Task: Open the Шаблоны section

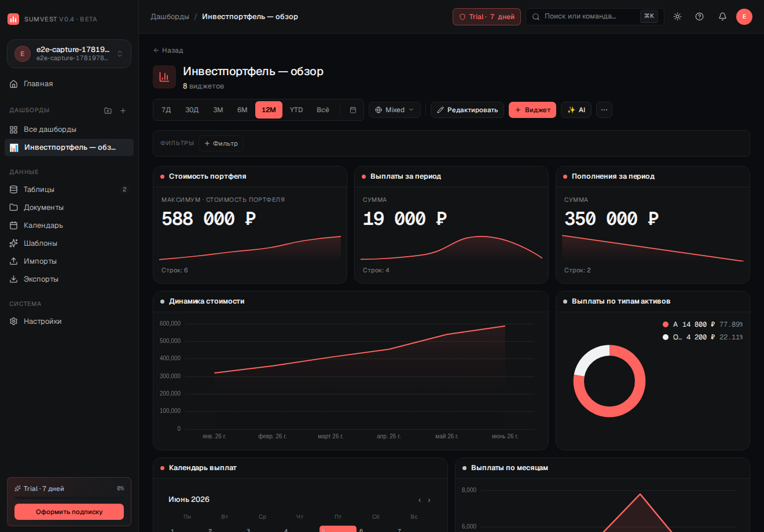Action: pos(69,243)
